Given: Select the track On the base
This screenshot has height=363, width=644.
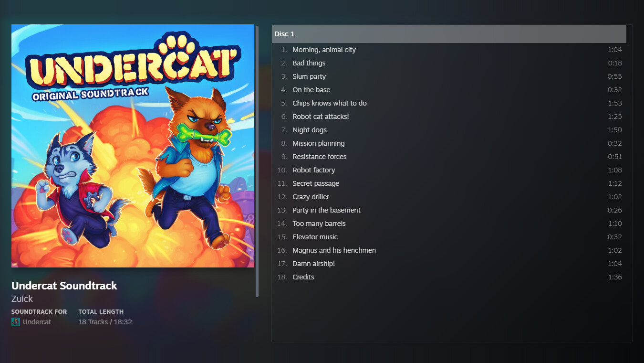Looking at the screenshot, I should pyautogui.click(x=311, y=89).
